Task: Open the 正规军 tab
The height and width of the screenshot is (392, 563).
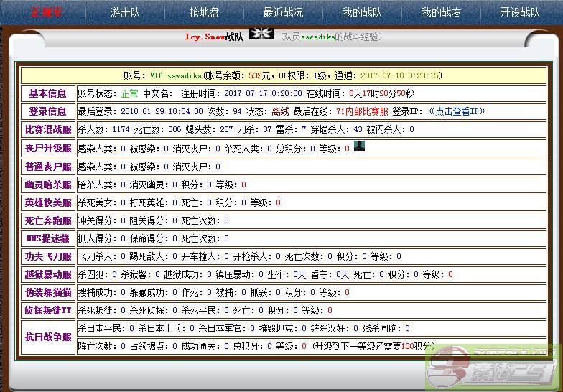Action: click(46, 12)
